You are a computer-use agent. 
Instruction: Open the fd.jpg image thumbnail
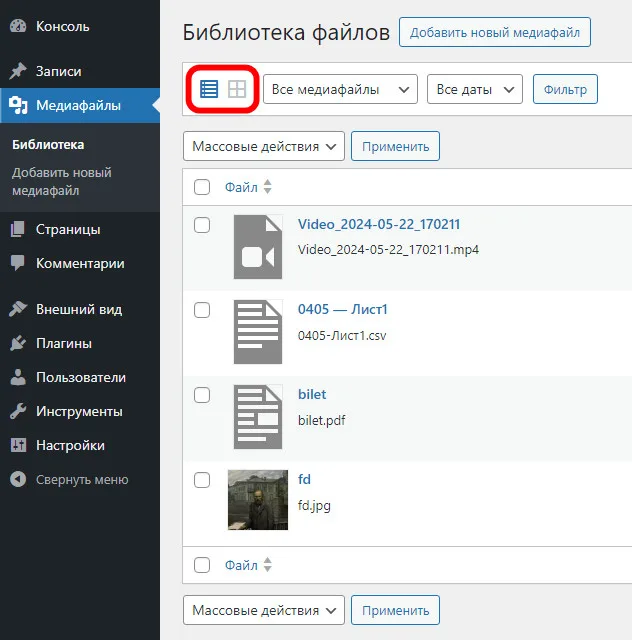[258, 500]
